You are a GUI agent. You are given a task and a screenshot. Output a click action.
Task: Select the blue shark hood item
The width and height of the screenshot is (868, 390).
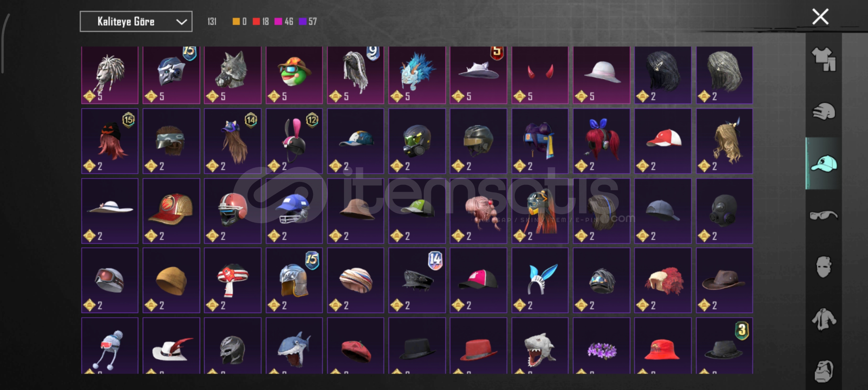pos(294,346)
